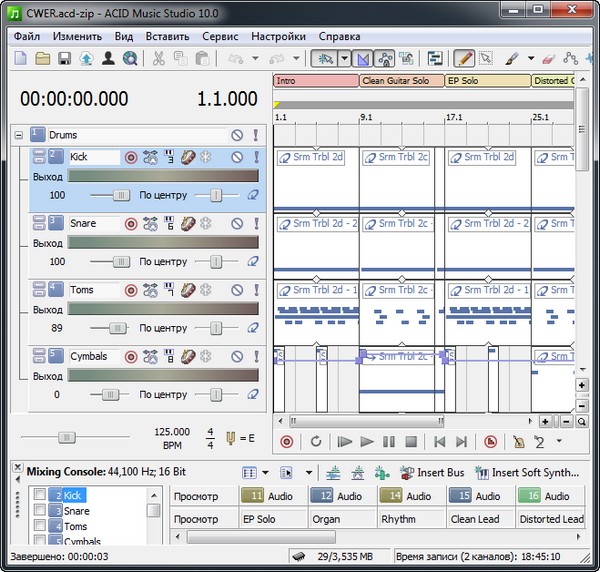
Task: Click the Publish upload icon
Action: point(86,59)
